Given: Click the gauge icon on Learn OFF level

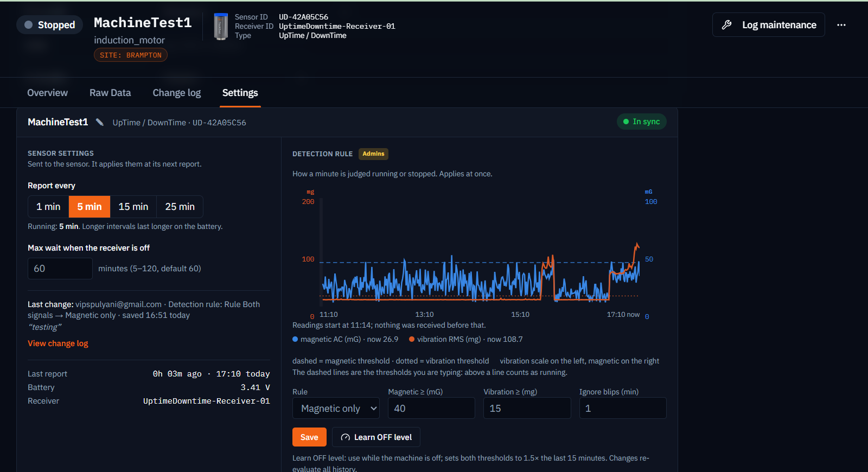Looking at the screenshot, I should click(x=345, y=437).
